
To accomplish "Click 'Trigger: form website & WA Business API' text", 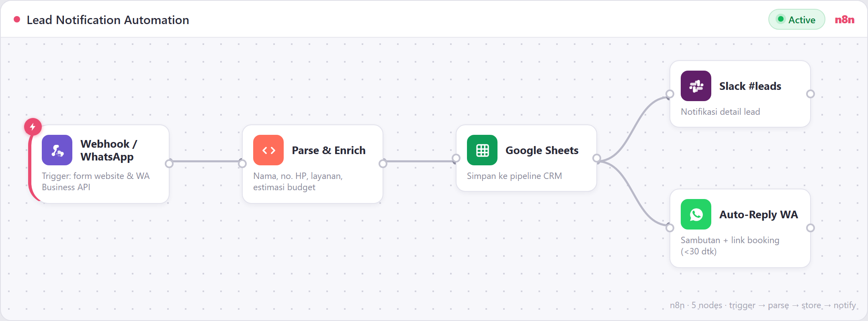I will click(x=96, y=181).
